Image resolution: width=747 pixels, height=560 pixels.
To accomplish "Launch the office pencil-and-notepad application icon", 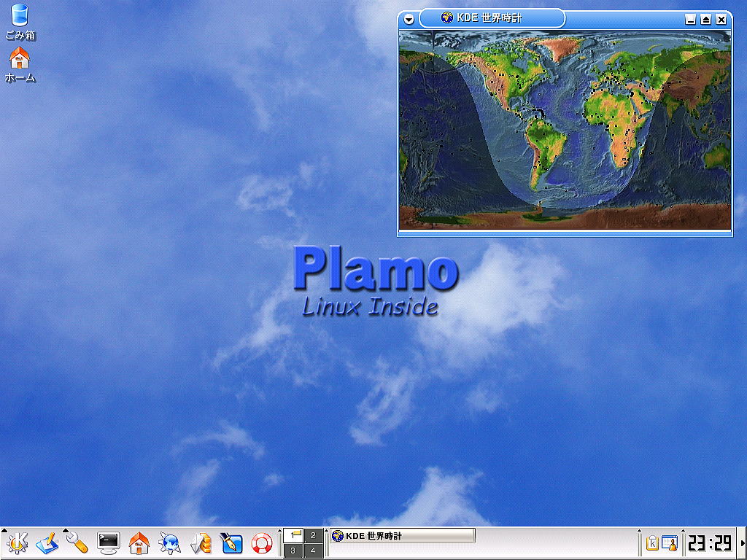I will [47, 542].
